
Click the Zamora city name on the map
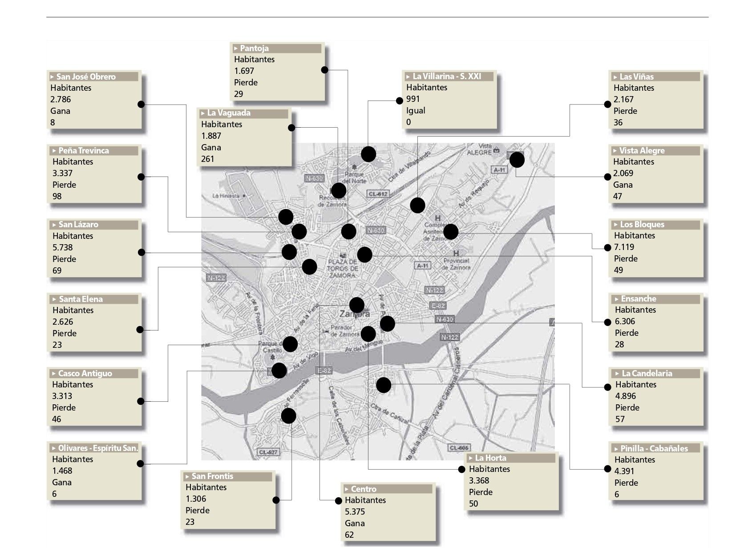click(x=355, y=314)
